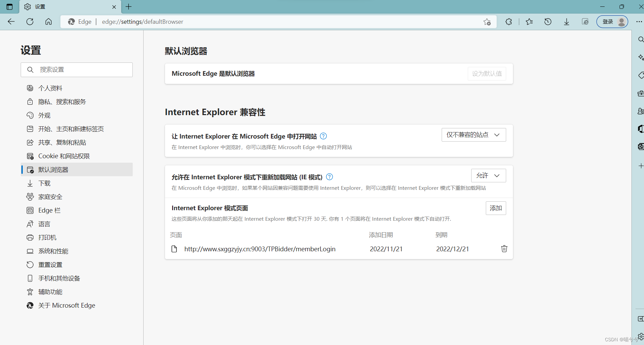Open 共享、复制和粘贴 section
Viewport: 644px width, 345px height.
click(77, 143)
